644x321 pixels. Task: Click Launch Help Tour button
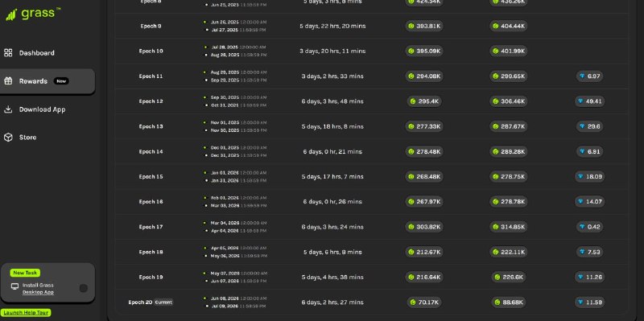pyautogui.click(x=26, y=313)
